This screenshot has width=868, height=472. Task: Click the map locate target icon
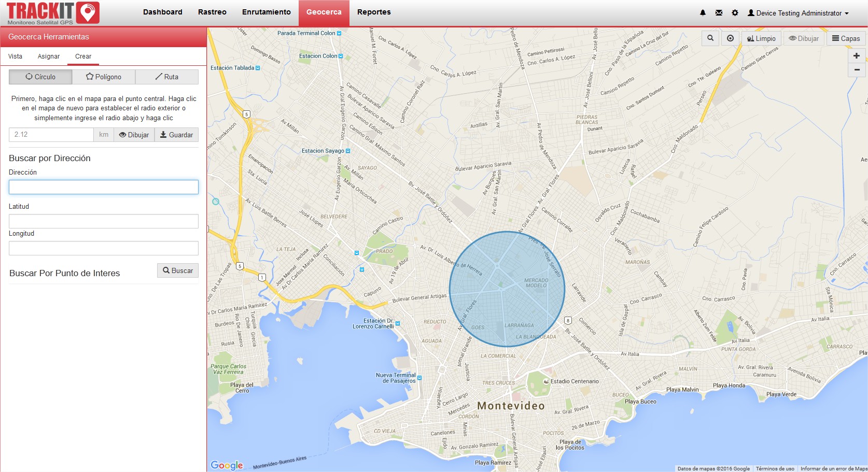point(730,38)
